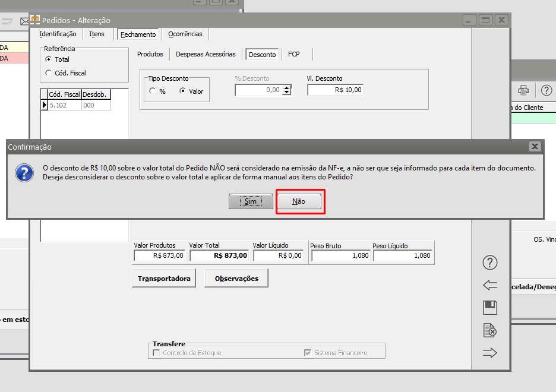Viewport: 556px width, 392px height.
Task: Click the help question mark in right sidebar
Action: click(x=490, y=263)
